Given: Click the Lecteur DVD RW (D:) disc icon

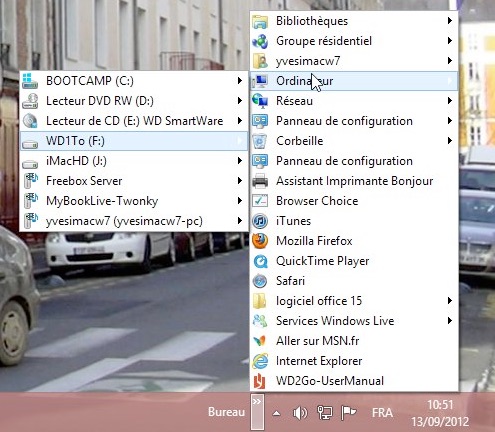Looking at the screenshot, I should [30, 101].
